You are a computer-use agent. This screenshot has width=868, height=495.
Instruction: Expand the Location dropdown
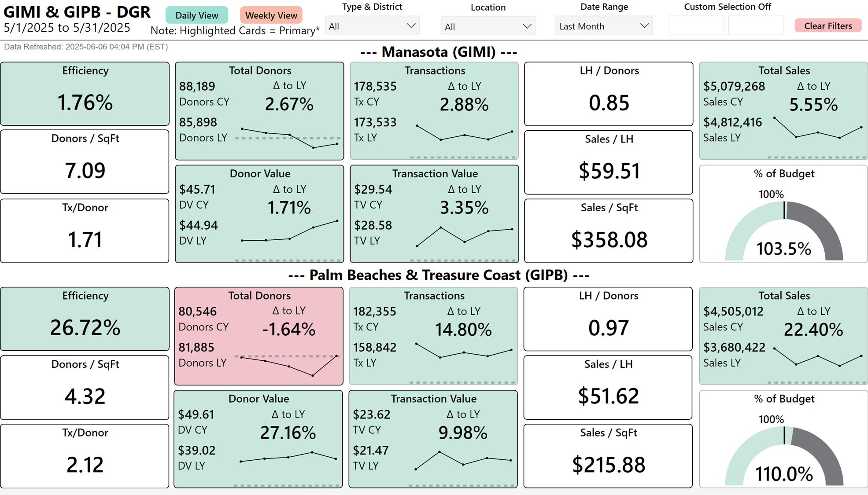click(x=488, y=26)
